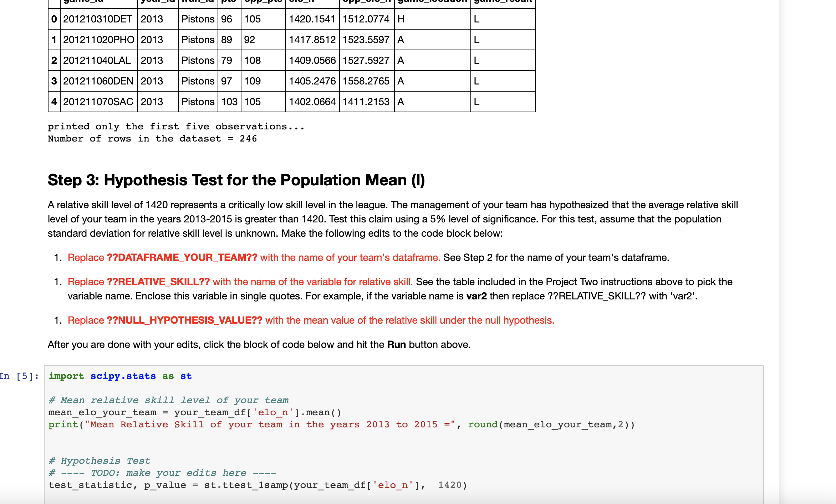Select the year_id column header
Screen dimensions: 836x504
point(158,3)
